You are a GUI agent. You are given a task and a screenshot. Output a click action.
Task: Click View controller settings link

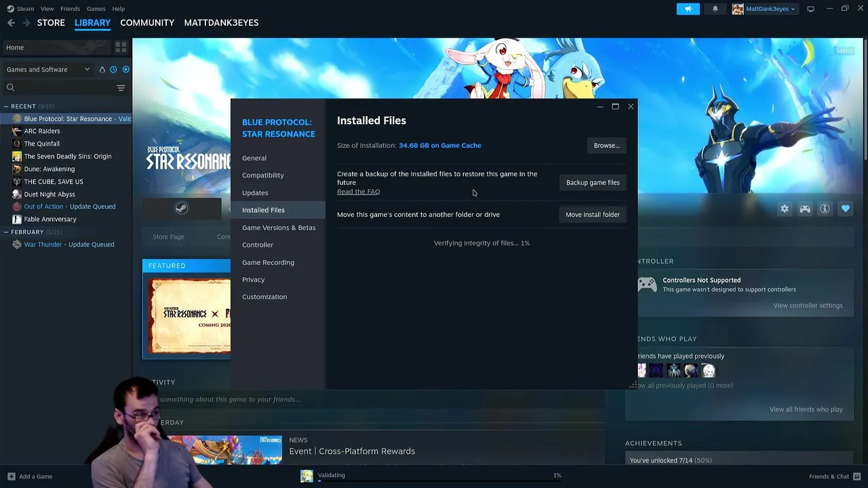[x=808, y=305]
